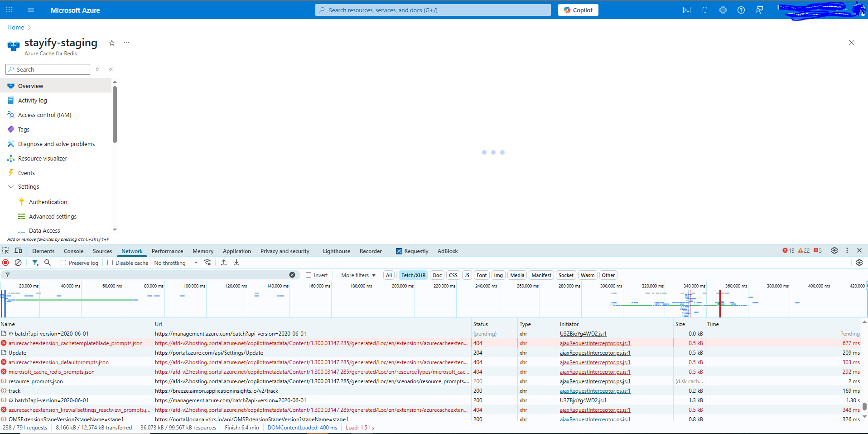Open Network panel settings gear

[x=859, y=263]
